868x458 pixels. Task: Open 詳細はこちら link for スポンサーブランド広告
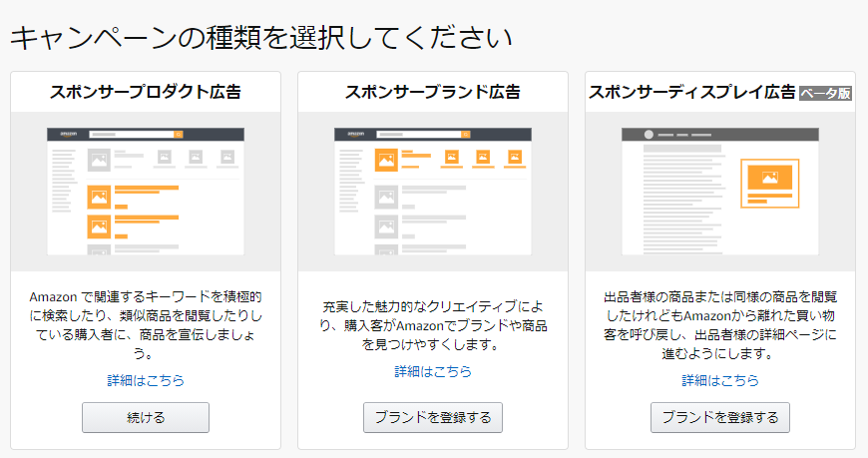tap(433, 371)
